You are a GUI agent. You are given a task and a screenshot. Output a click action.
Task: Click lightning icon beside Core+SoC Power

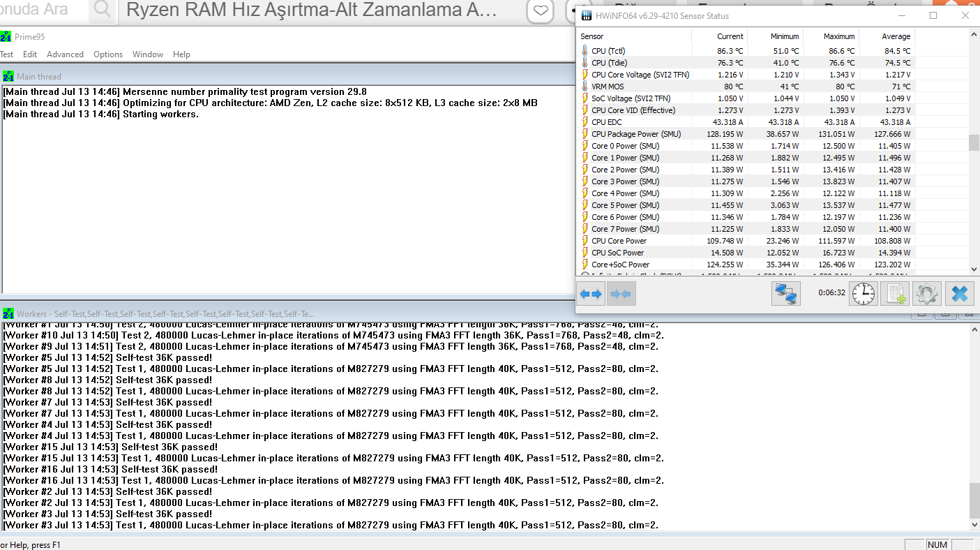[x=585, y=265]
